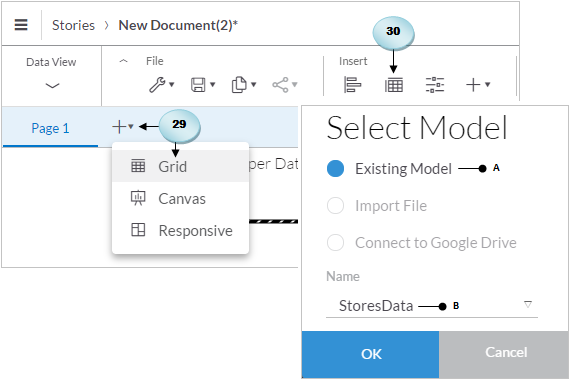Expand the Data View dropdown chevron
The image size is (571, 382).
click(52, 86)
